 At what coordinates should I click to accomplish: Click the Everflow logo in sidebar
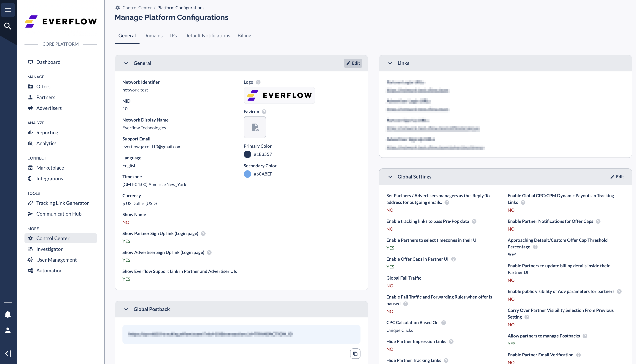point(60,22)
